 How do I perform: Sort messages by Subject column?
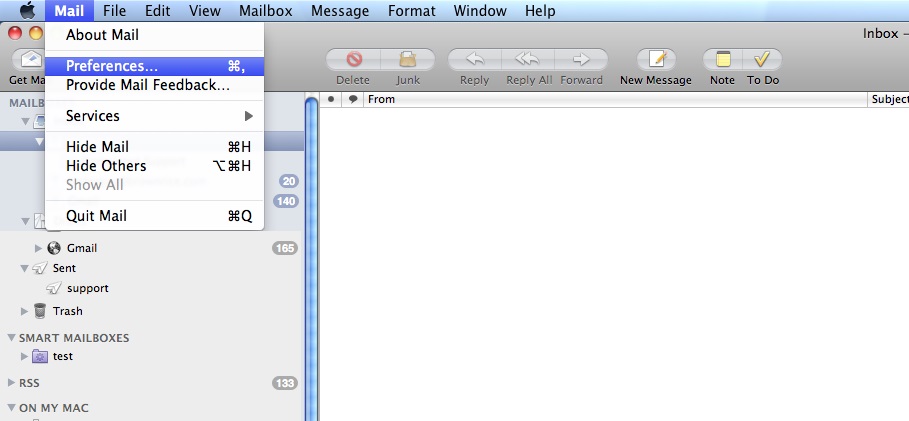tap(889, 99)
